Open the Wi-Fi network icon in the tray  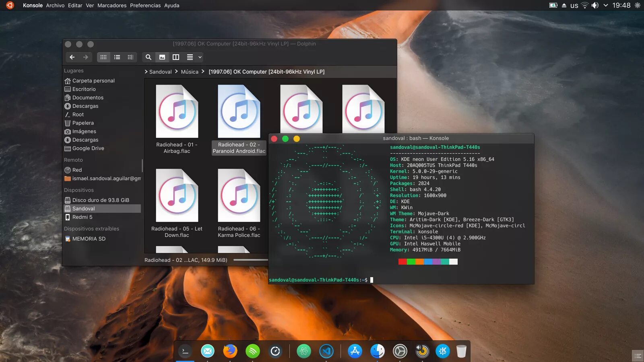coord(584,5)
